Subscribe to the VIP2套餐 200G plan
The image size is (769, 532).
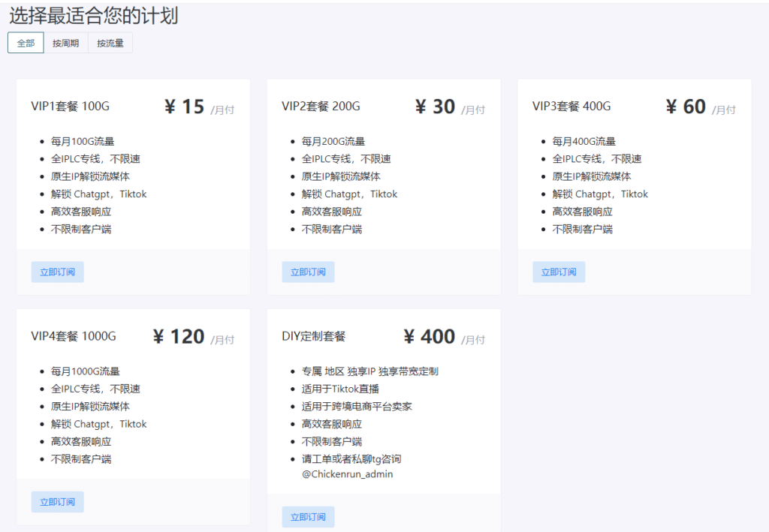(x=308, y=272)
